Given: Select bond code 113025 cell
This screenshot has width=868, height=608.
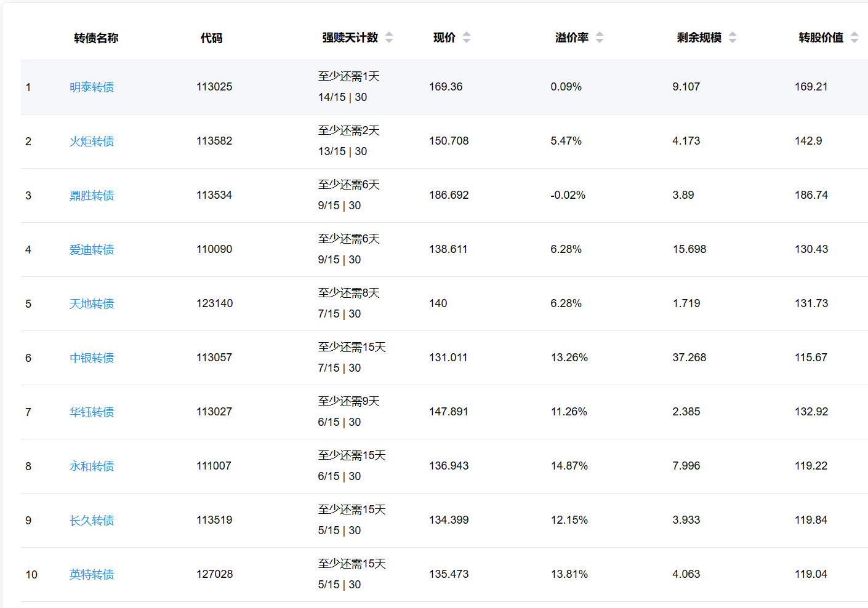Looking at the screenshot, I should [x=214, y=87].
